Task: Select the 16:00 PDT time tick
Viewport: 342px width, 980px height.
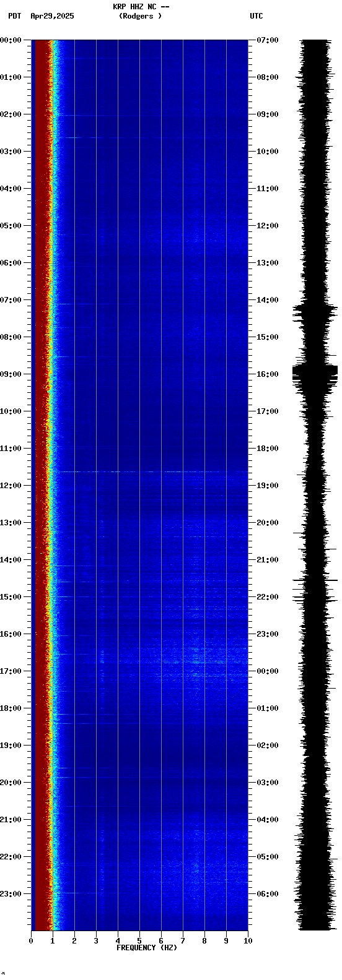Action: (12, 634)
